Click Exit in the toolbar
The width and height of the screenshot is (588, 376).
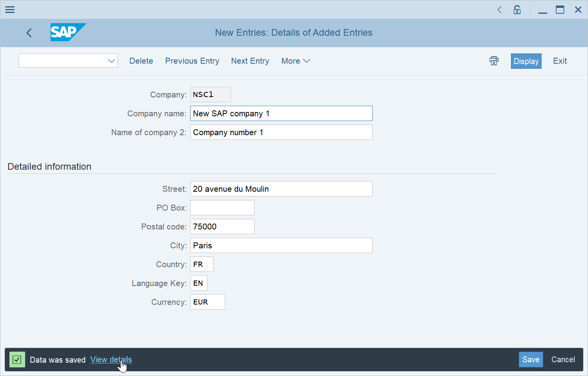(560, 61)
